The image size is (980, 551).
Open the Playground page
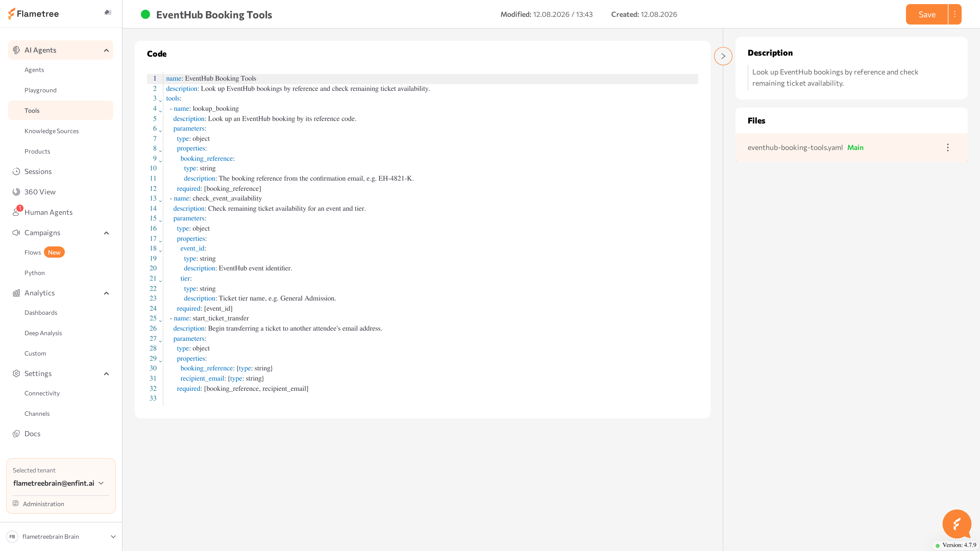tap(40, 90)
